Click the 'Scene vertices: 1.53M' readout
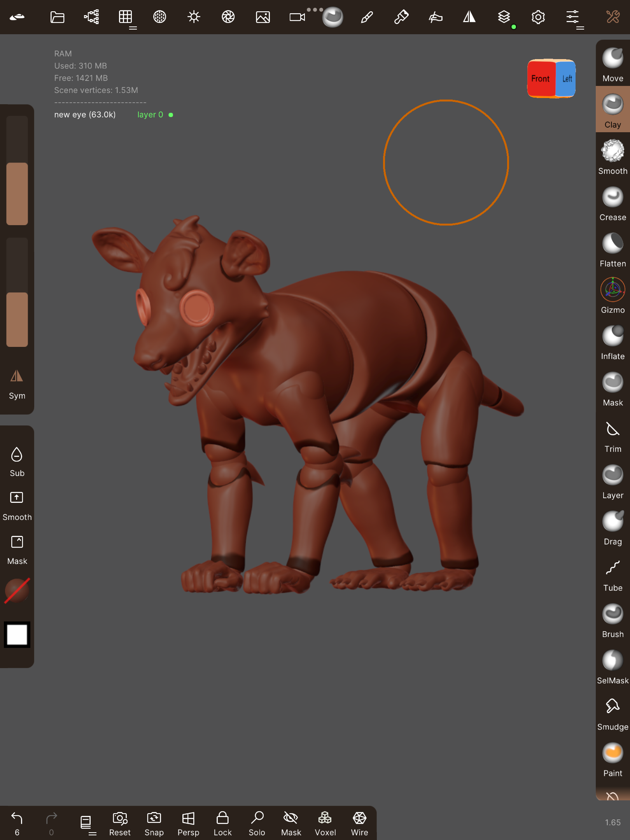630x840 pixels. (x=96, y=90)
